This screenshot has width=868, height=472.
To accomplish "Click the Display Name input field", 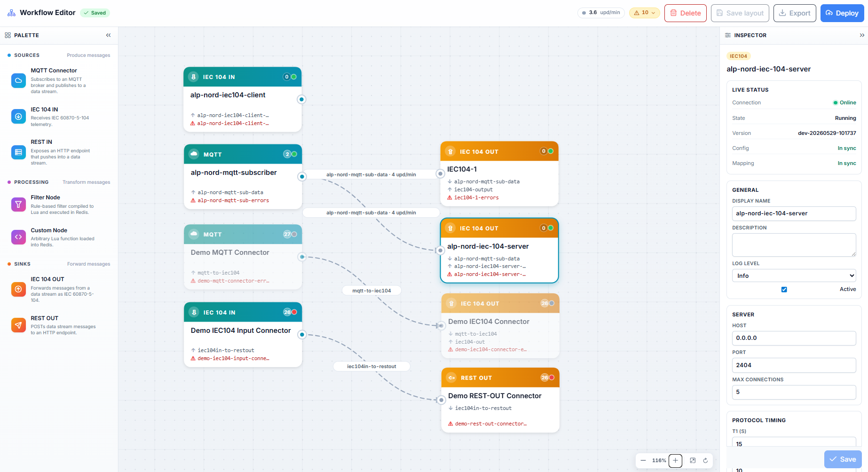I will [x=794, y=213].
